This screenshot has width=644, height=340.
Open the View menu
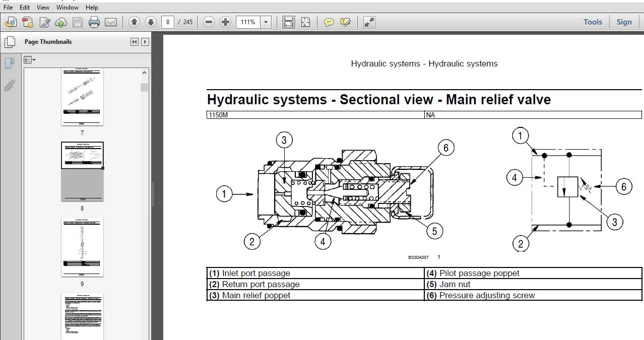(43, 8)
